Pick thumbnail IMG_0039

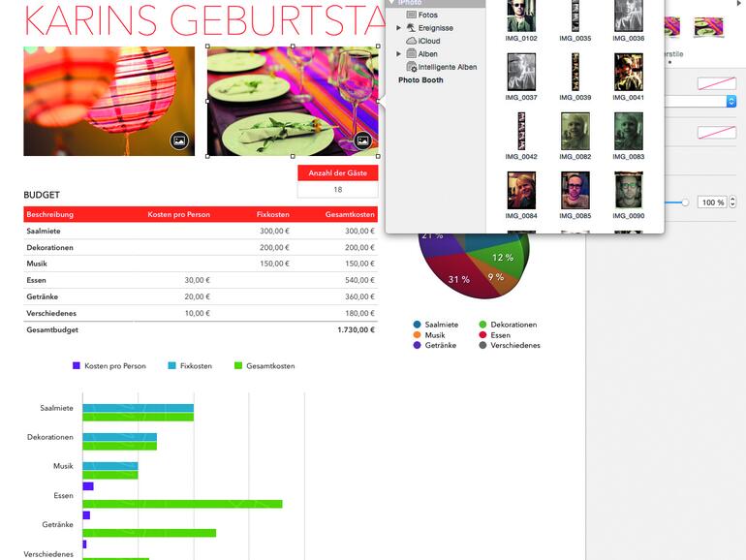575,72
